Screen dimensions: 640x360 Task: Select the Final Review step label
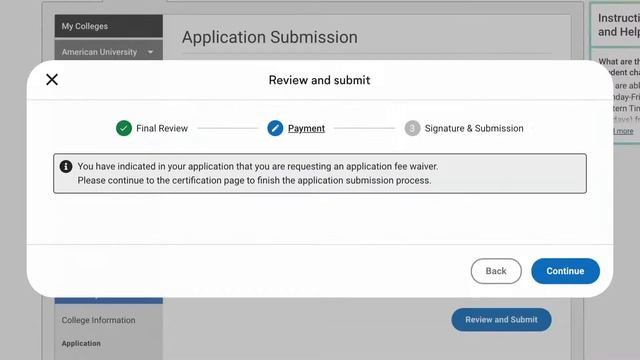tap(162, 128)
